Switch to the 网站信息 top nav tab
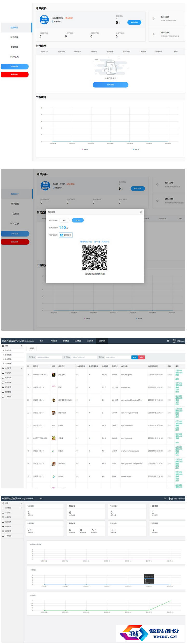This screenshot has width=187, height=644. pyautogui.click(x=54, y=341)
